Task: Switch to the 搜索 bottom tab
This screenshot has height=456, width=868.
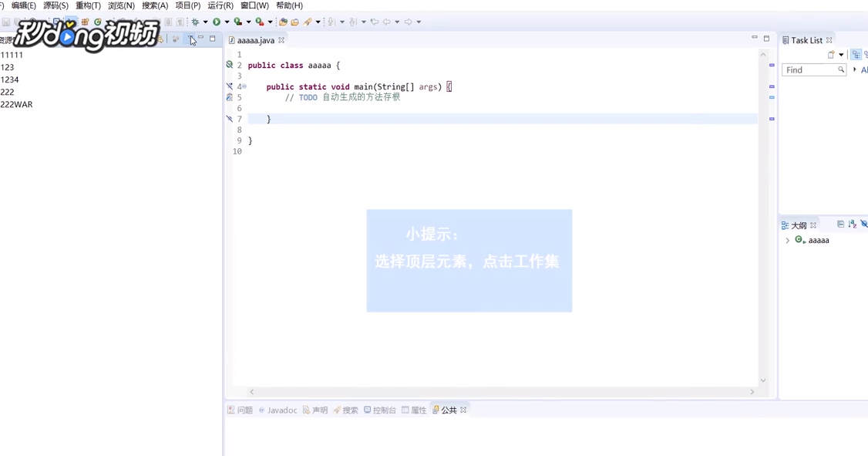Action: 345,410
